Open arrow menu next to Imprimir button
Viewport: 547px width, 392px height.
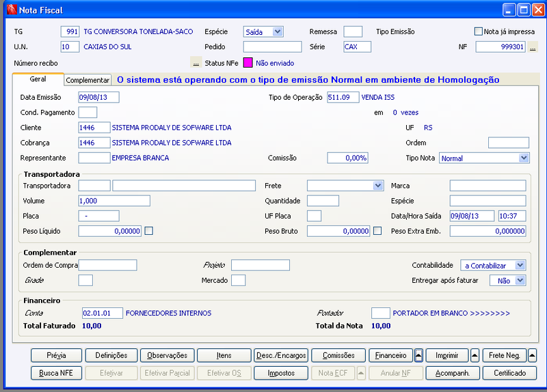[475, 355]
